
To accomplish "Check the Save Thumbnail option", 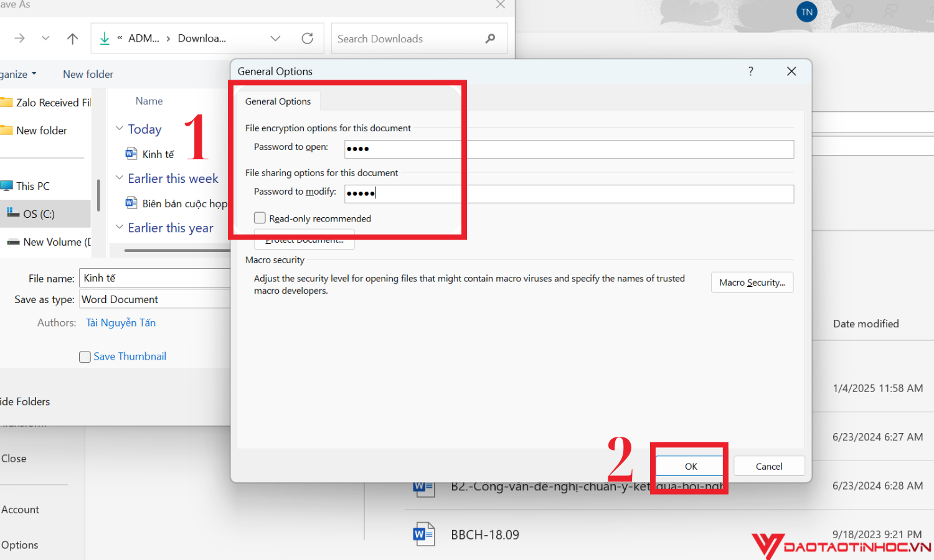I will pos(85,357).
